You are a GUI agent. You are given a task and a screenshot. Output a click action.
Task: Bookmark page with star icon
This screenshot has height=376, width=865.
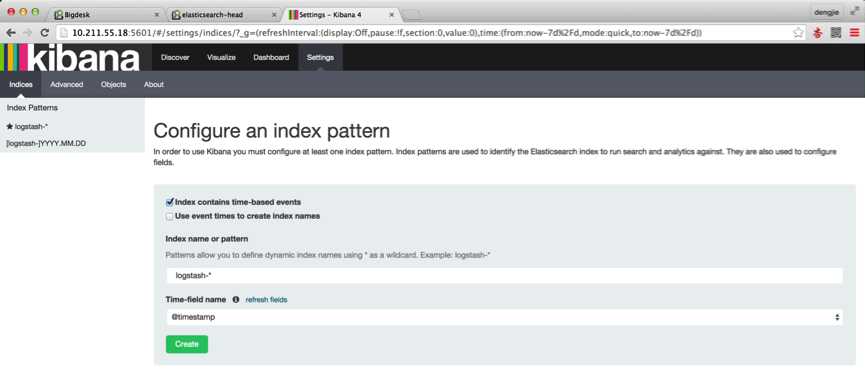pos(798,33)
